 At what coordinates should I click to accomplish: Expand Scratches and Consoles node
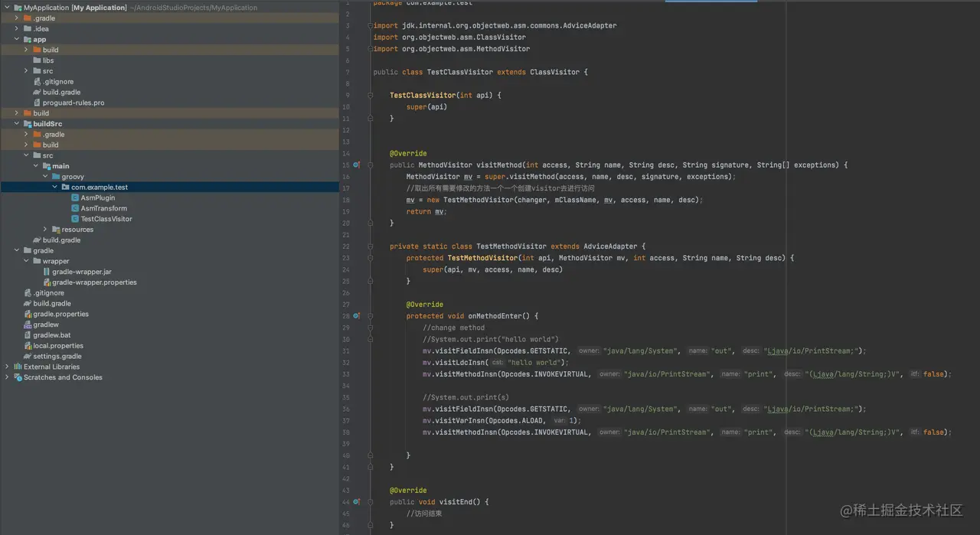pyautogui.click(x=7, y=377)
